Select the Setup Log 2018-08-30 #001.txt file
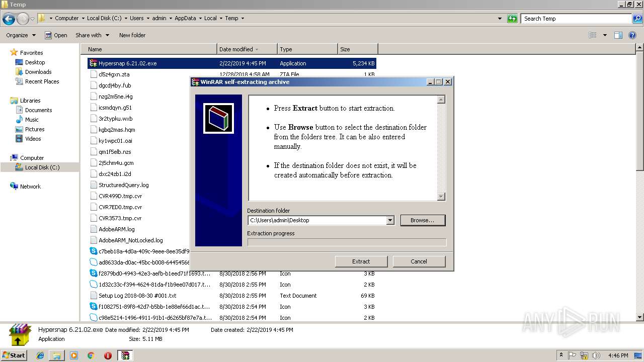 [137, 296]
